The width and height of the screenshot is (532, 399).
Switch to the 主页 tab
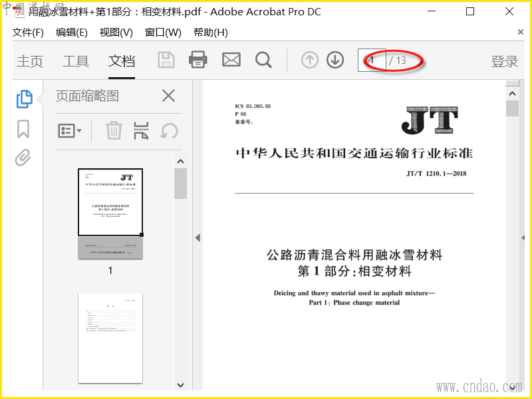tap(30, 61)
